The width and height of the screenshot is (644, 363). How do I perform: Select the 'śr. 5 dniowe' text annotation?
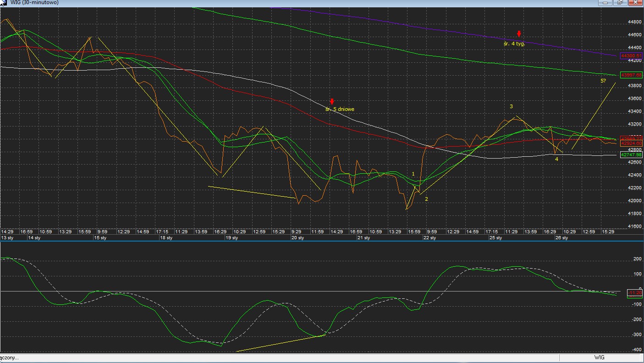(340, 109)
